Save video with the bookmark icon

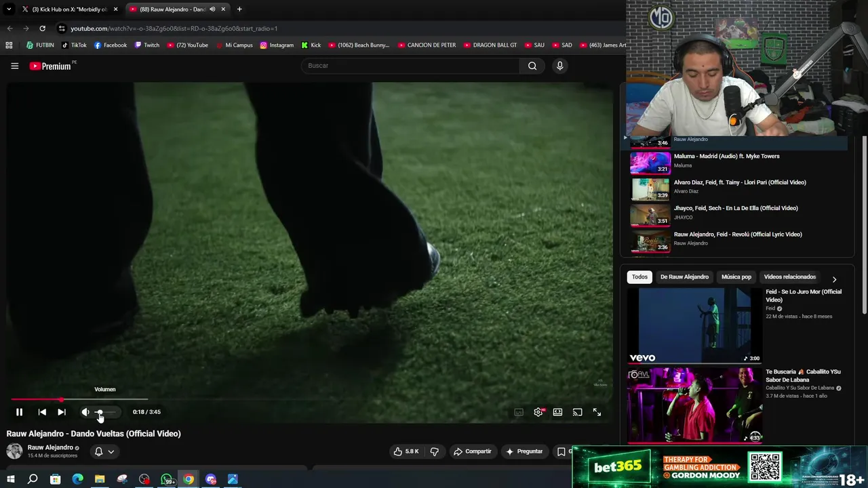[561, 451]
